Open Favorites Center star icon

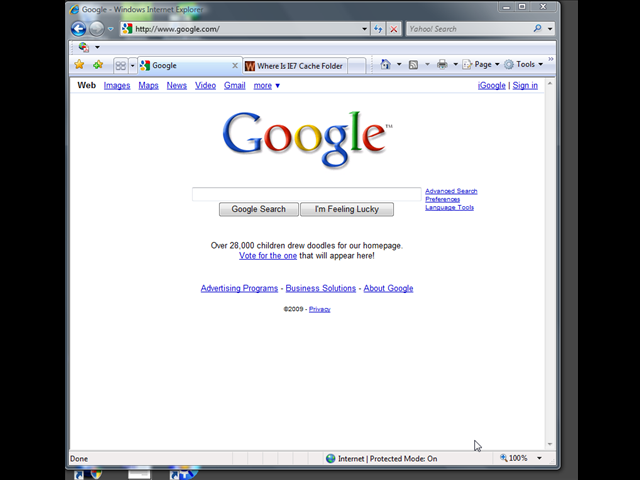[x=79, y=64]
